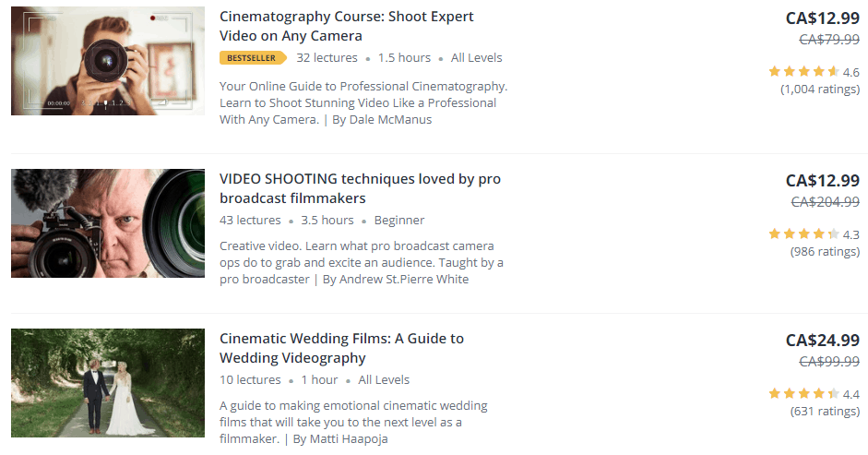This screenshot has height=455, width=868.
Task: Click the Cinematic Wedding Films course title
Action: coord(341,348)
